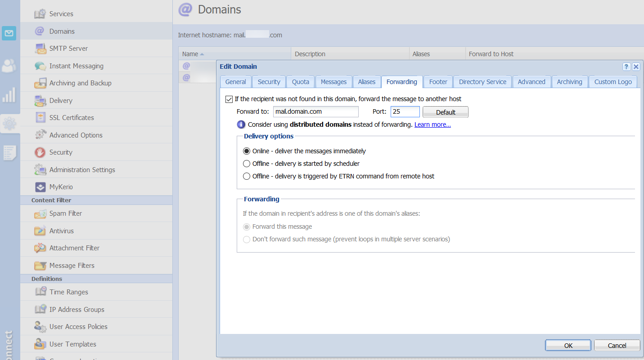Click the users icon in left rail
This screenshot has width=644, height=360.
[9, 66]
